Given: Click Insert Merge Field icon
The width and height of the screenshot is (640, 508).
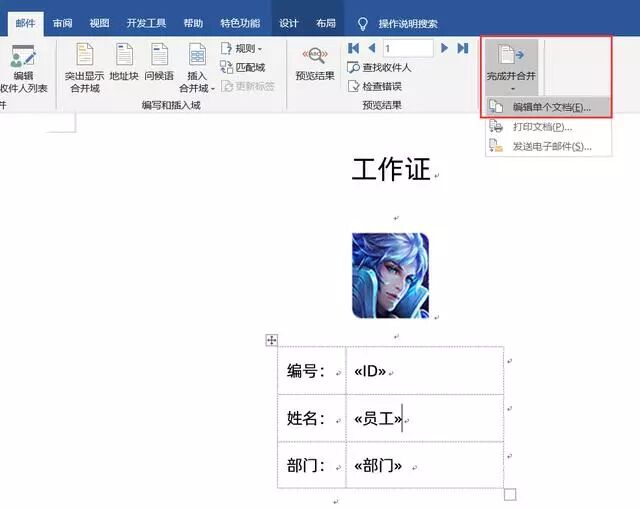Looking at the screenshot, I should [197, 54].
